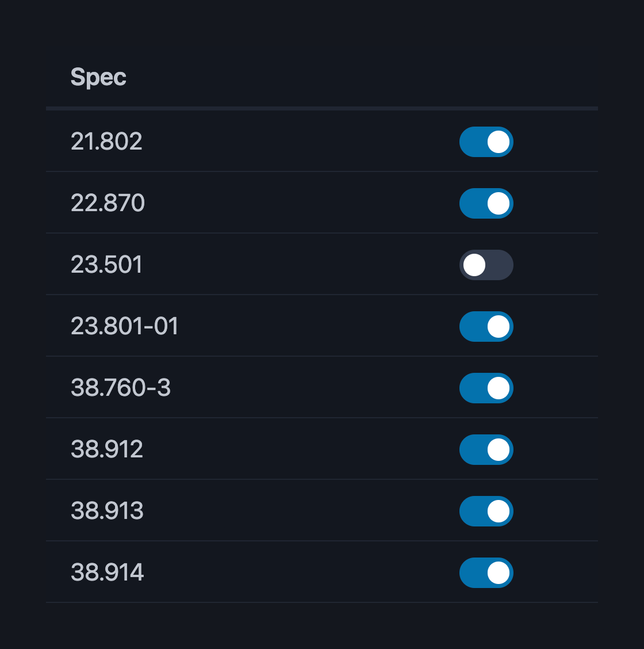644x649 pixels.
Task: Disable the 21.802 spec toggle
Action: 486,142
